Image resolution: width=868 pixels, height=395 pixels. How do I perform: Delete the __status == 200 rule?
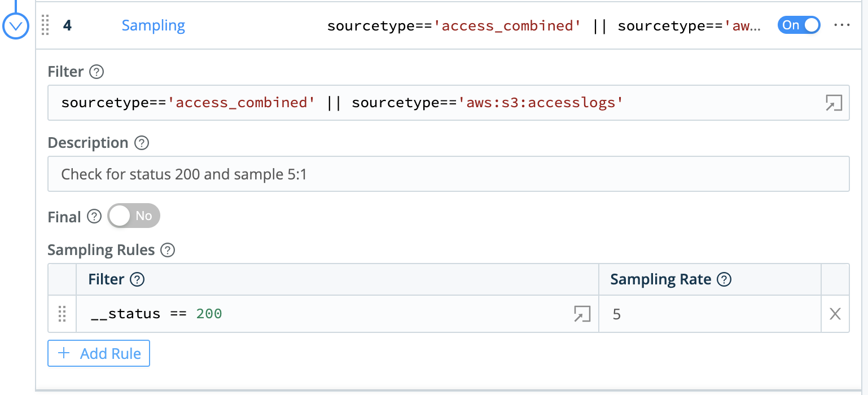pyautogui.click(x=835, y=314)
